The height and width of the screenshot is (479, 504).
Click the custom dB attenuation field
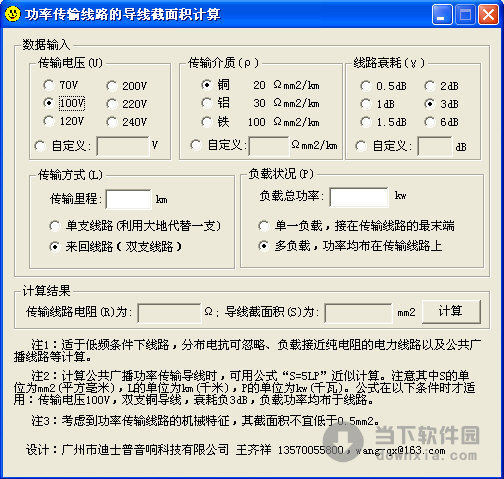click(x=435, y=146)
